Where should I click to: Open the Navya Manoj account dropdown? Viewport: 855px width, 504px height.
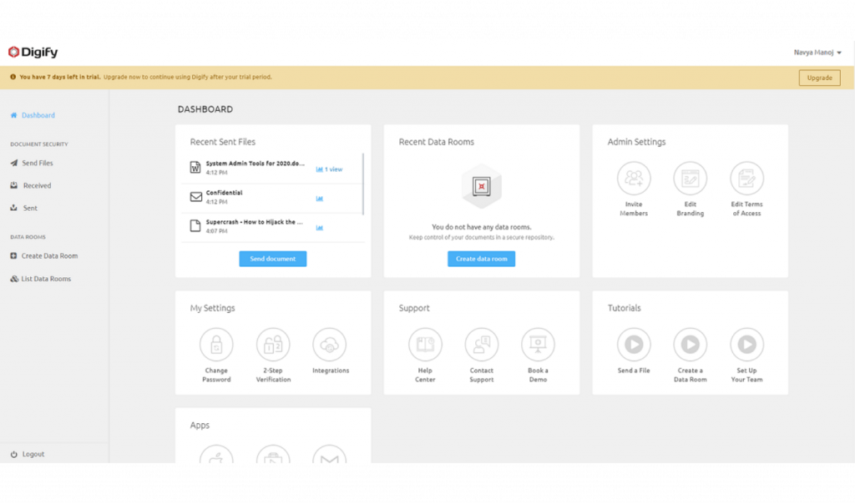817,53
